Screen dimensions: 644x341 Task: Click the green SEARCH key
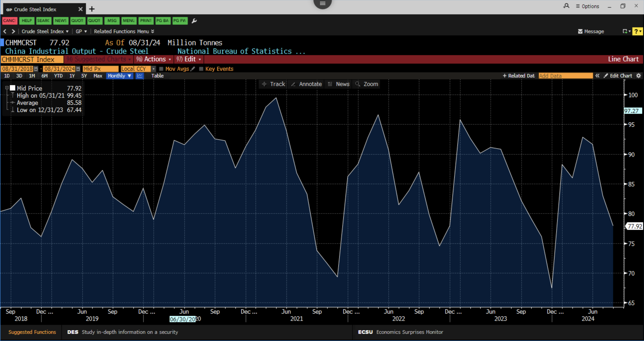pyautogui.click(x=43, y=21)
